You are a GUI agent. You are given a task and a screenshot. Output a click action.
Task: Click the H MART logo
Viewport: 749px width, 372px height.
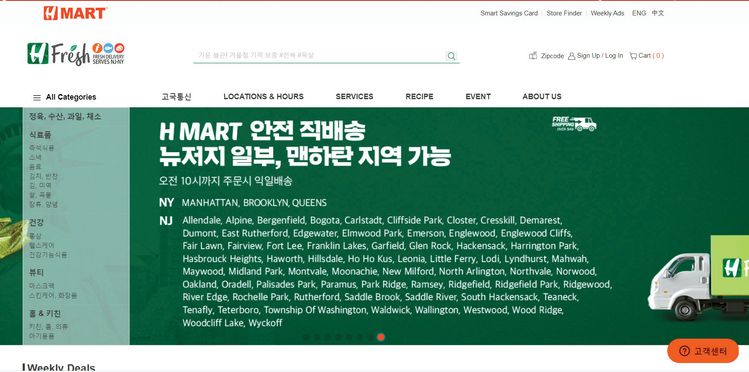click(x=75, y=13)
